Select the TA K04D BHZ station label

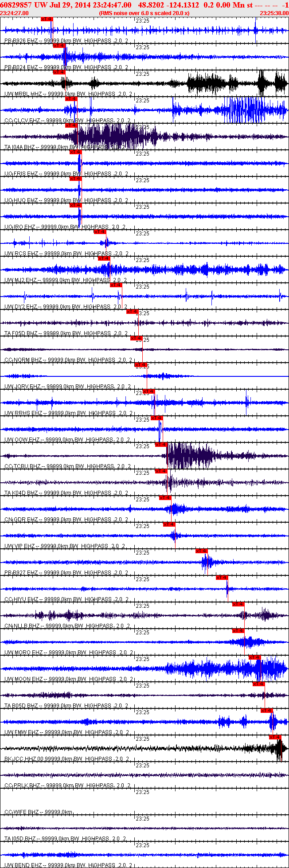[x=66, y=493]
